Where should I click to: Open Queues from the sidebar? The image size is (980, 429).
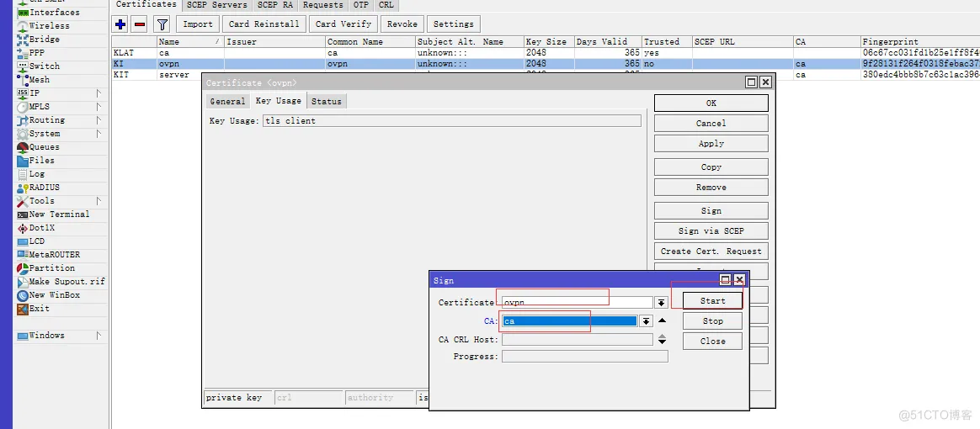click(x=44, y=147)
